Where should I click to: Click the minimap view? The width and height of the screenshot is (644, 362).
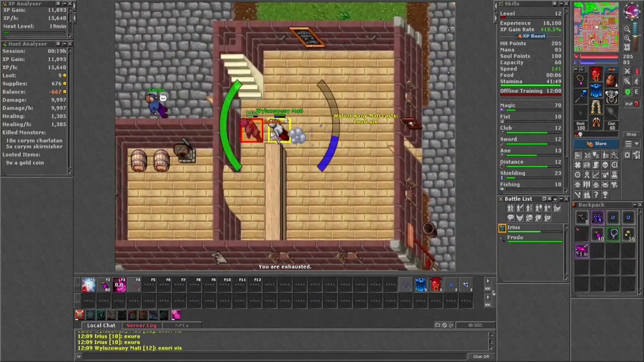point(596,27)
